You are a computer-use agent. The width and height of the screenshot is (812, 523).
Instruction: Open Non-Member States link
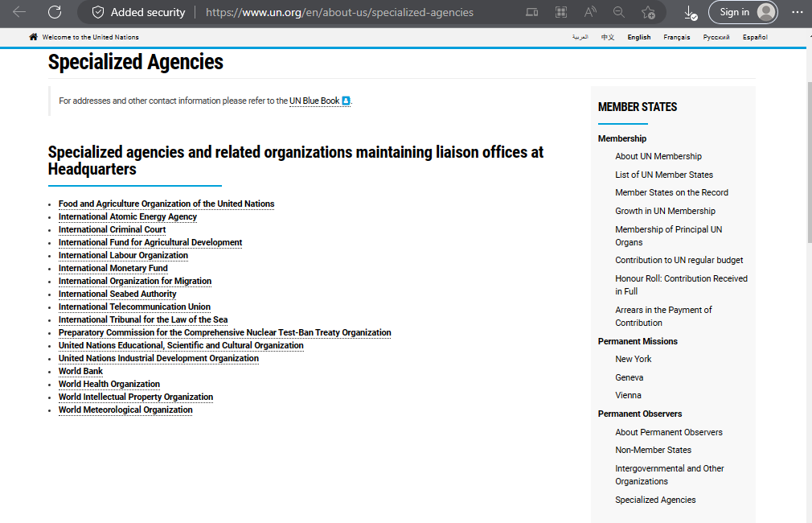click(653, 450)
